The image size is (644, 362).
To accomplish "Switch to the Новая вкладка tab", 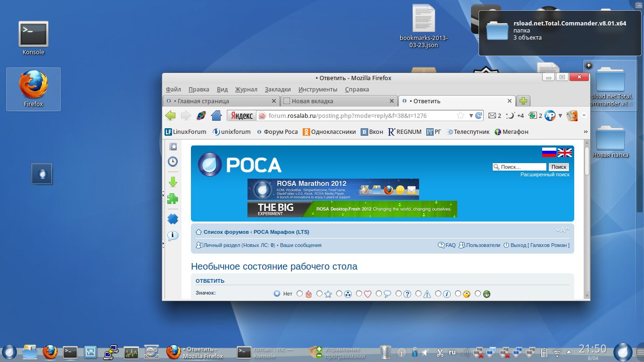I will pyautogui.click(x=339, y=101).
